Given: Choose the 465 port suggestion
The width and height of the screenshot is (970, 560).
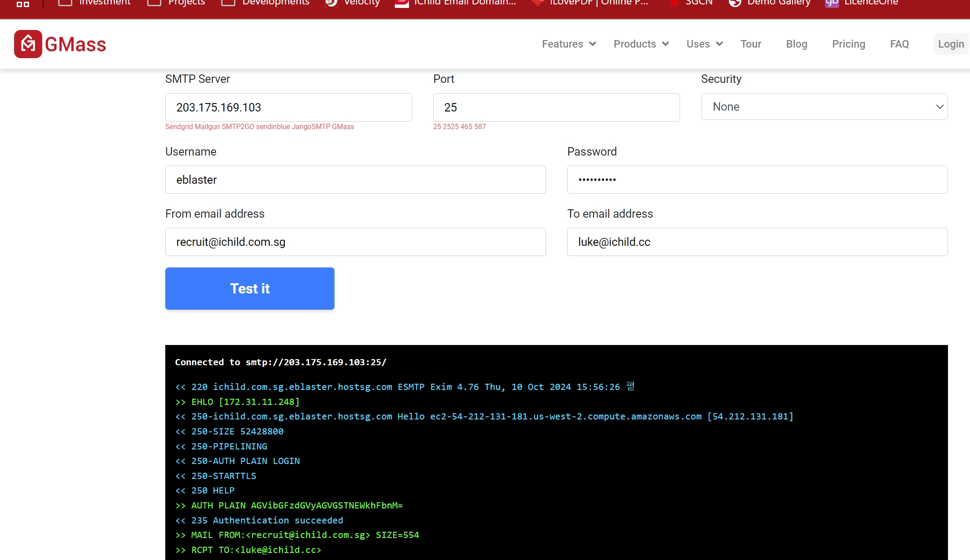Looking at the screenshot, I should 466,127.
